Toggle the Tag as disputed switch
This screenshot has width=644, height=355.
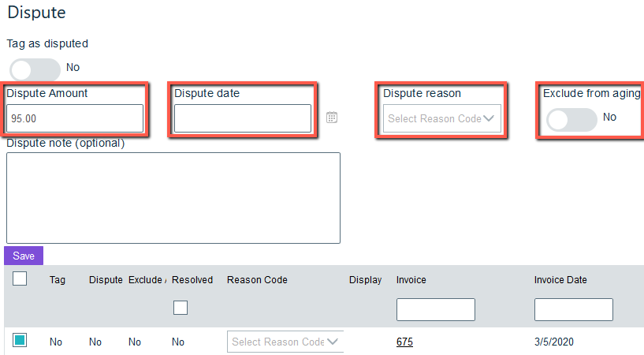tap(35, 69)
